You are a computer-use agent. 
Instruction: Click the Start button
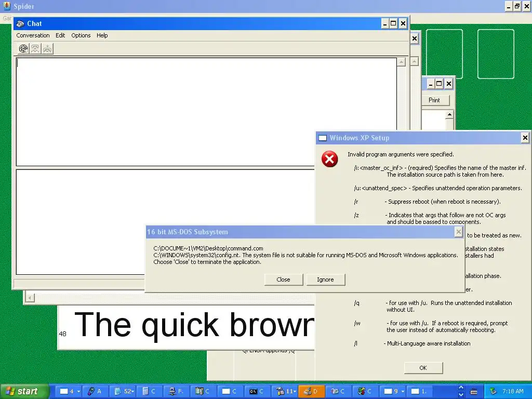pos(24,392)
